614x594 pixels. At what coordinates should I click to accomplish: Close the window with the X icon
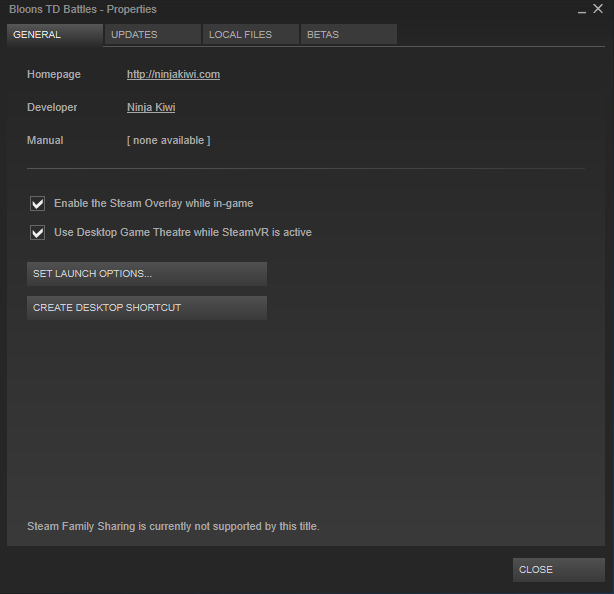point(598,9)
